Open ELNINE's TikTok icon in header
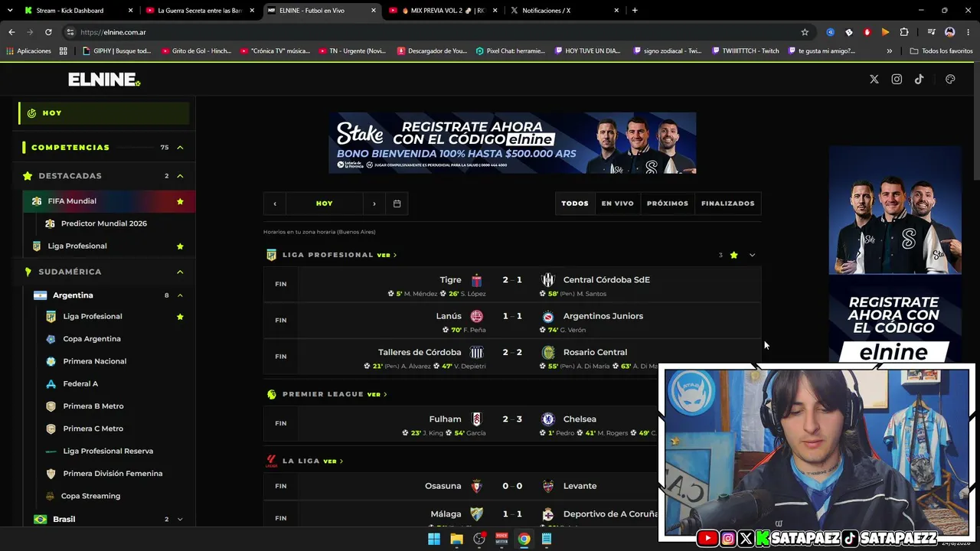The image size is (980, 551). point(919,80)
